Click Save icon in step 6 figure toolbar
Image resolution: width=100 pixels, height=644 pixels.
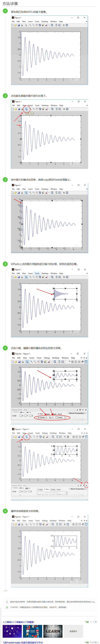point(19,524)
